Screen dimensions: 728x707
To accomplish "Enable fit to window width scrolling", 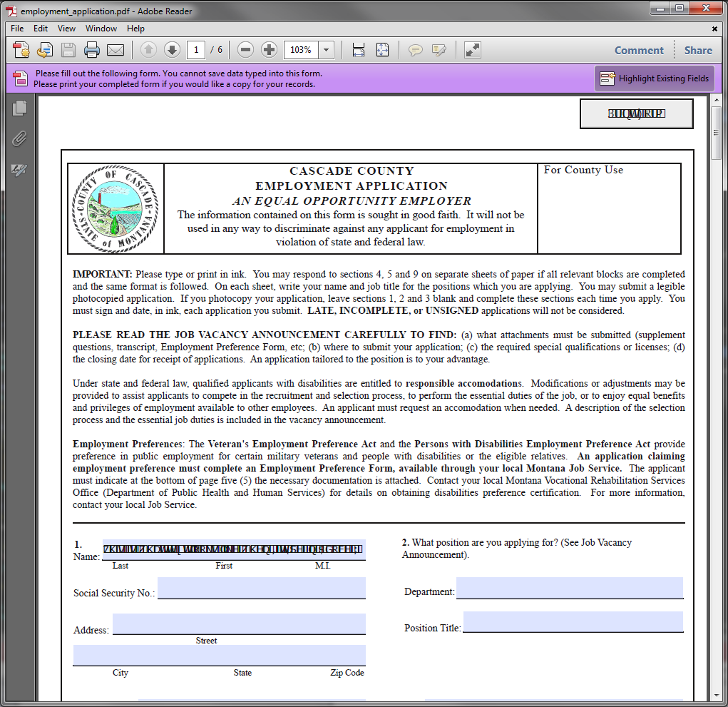I will pos(359,50).
